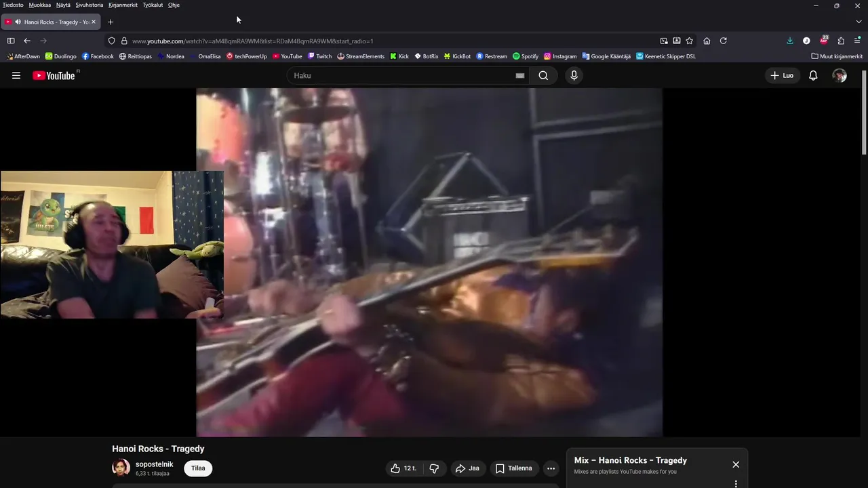The width and height of the screenshot is (868, 488).
Task: Open on-screen keyboard icon in search box
Action: (x=520, y=76)
